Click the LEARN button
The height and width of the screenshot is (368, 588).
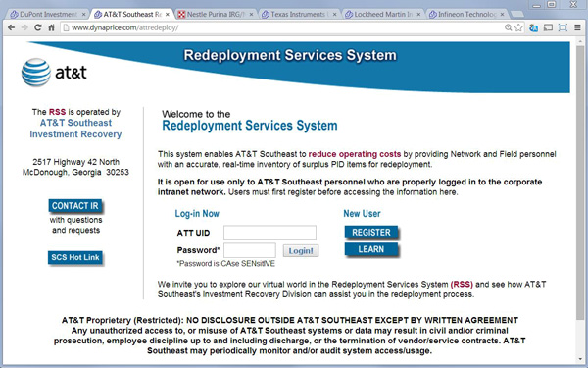(x=370, y=249)
